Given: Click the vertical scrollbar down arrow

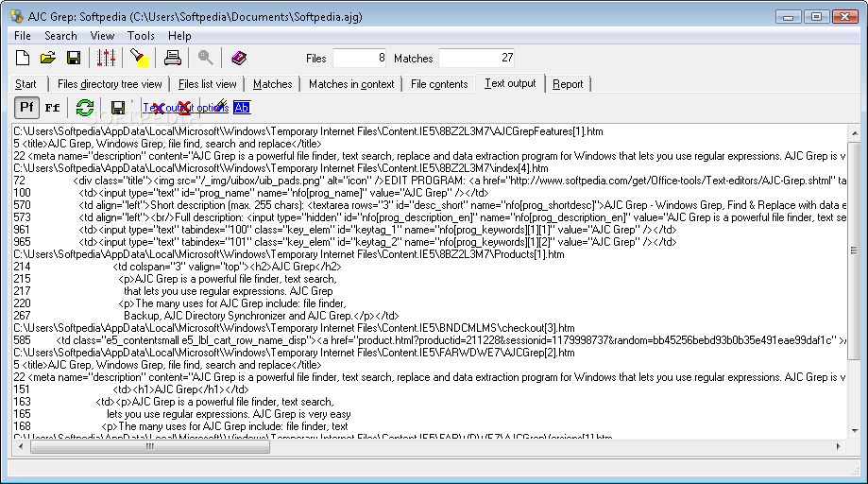Looking at the screenshot, I should [x=854, y=430].
